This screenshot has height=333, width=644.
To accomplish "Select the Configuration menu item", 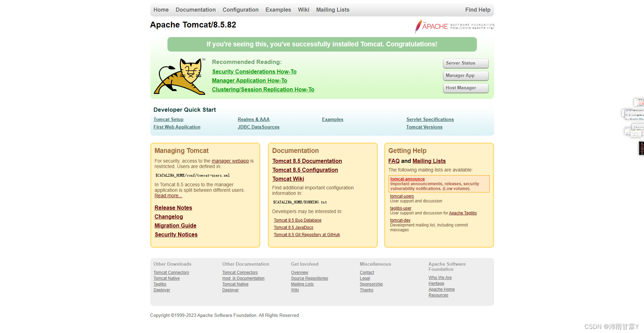I will click(240, 10).
